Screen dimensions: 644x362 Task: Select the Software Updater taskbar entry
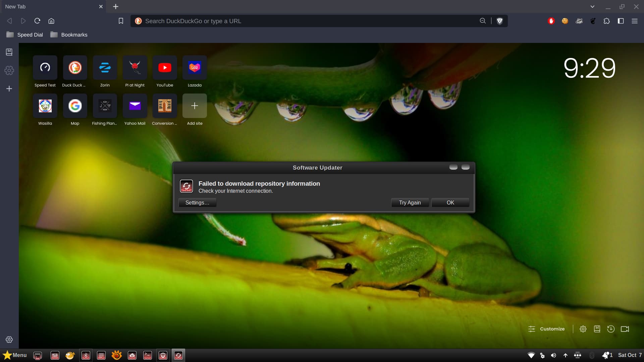(x=178, y=355)
